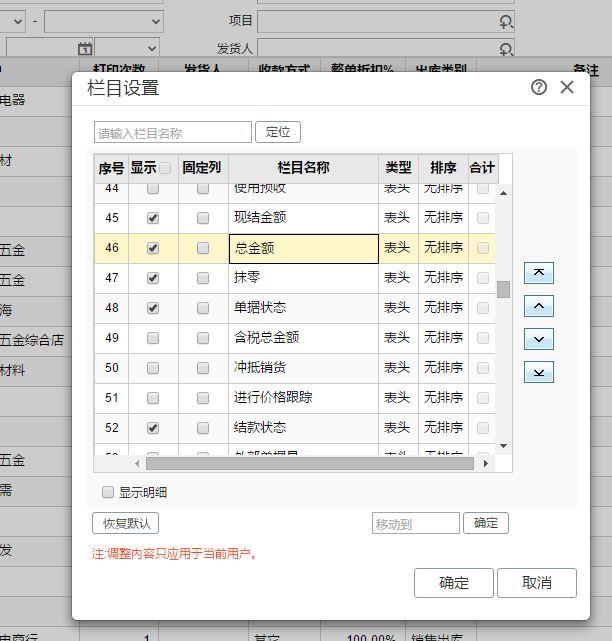This screenshot has width=612, height=641.
Task: Click the 恢复默认 button
Action: [x=126, y=523]
